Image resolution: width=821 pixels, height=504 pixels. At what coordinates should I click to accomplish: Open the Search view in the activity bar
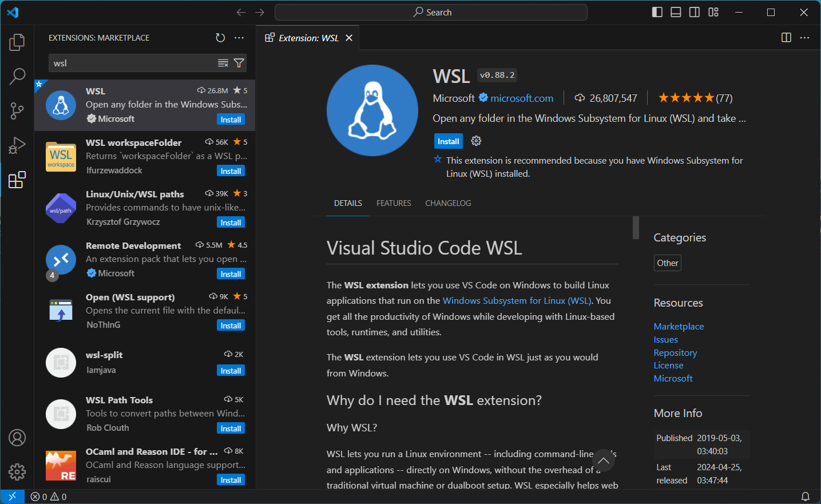click(x=17, y=76)
